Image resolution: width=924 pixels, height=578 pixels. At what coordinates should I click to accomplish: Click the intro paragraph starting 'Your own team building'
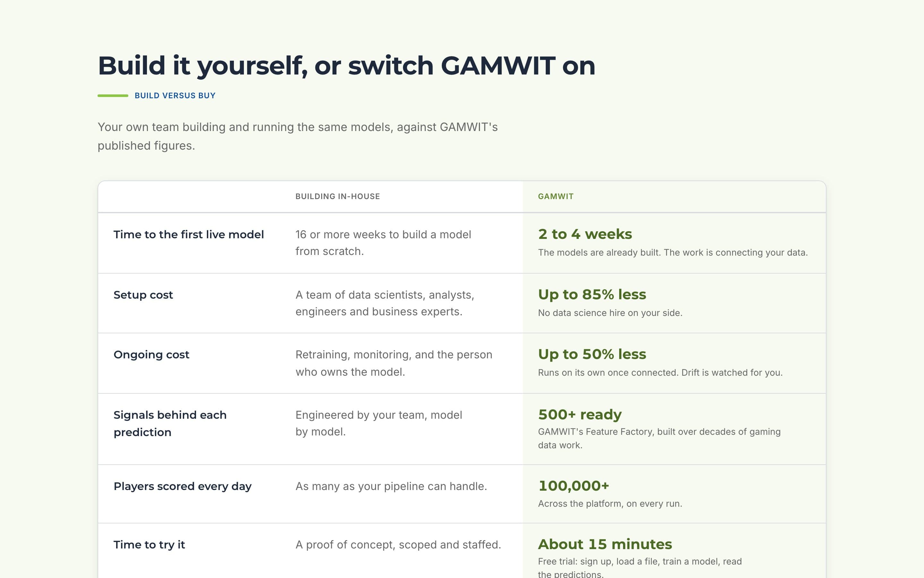[297, 136]
